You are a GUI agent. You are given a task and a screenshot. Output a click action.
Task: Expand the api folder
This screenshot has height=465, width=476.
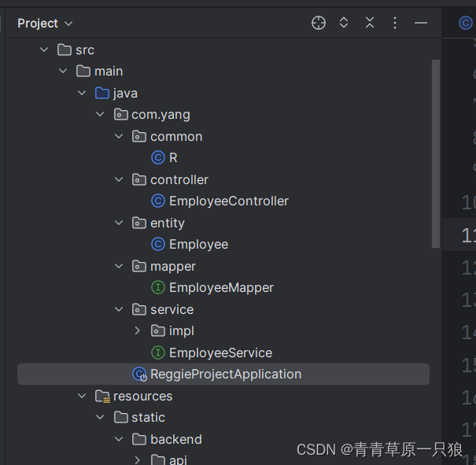pyautogui.click(x=137, y=460)
